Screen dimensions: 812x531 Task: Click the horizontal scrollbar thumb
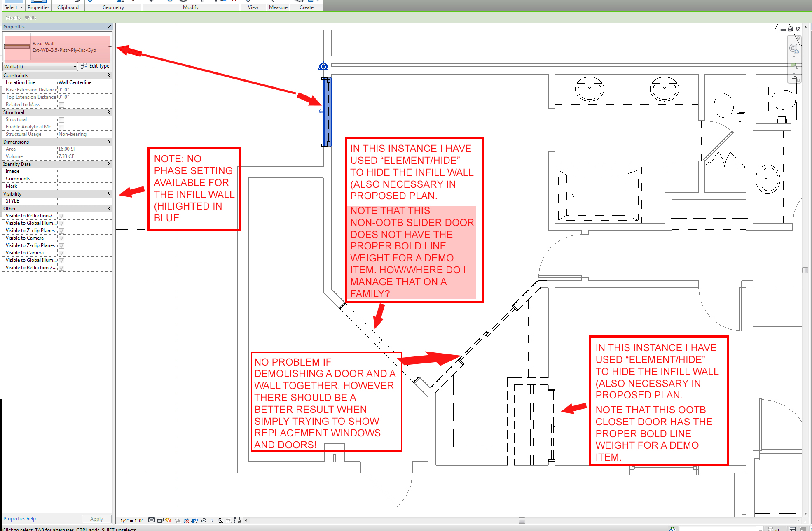[522, 520]
